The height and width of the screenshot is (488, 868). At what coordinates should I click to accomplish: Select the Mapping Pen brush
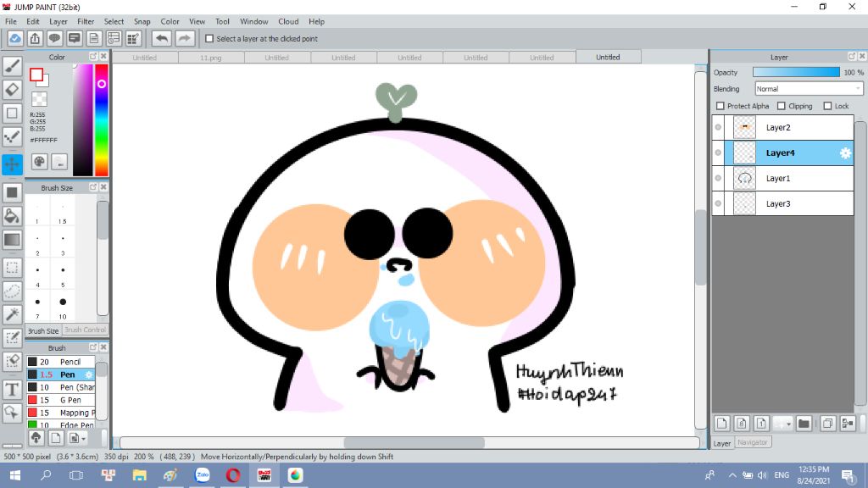[x=61, y=413]
